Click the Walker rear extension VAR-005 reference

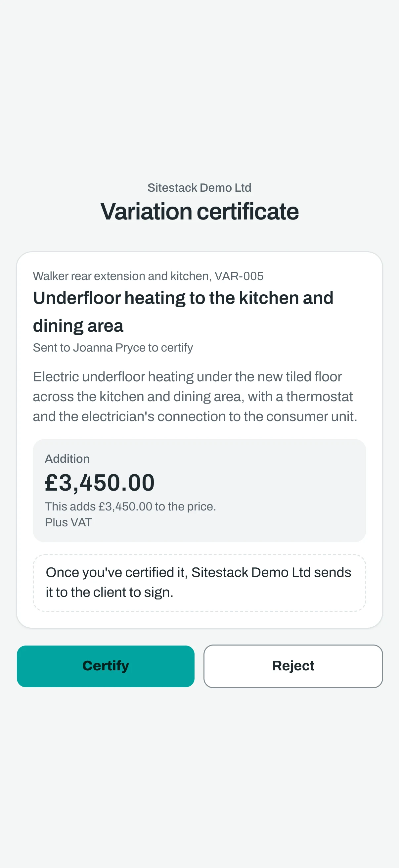[148, 276]
